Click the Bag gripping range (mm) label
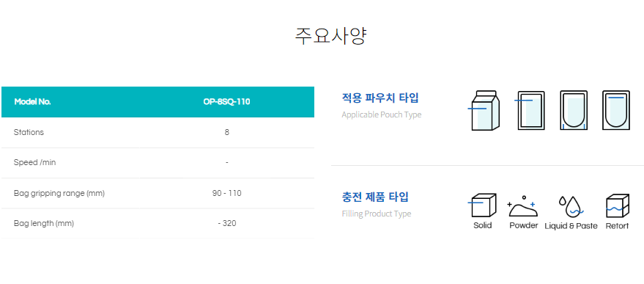 tap(59, 193)
